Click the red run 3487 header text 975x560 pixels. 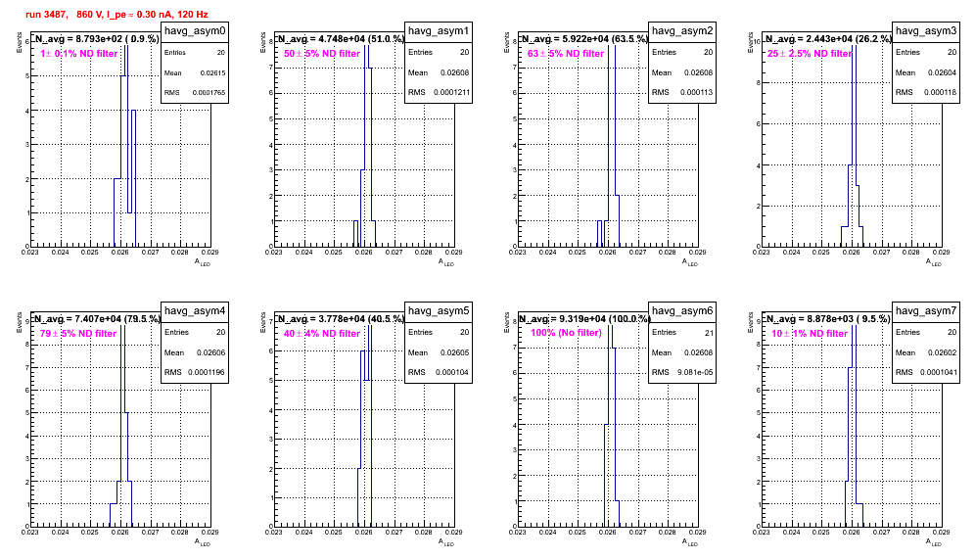coord(116,15)
